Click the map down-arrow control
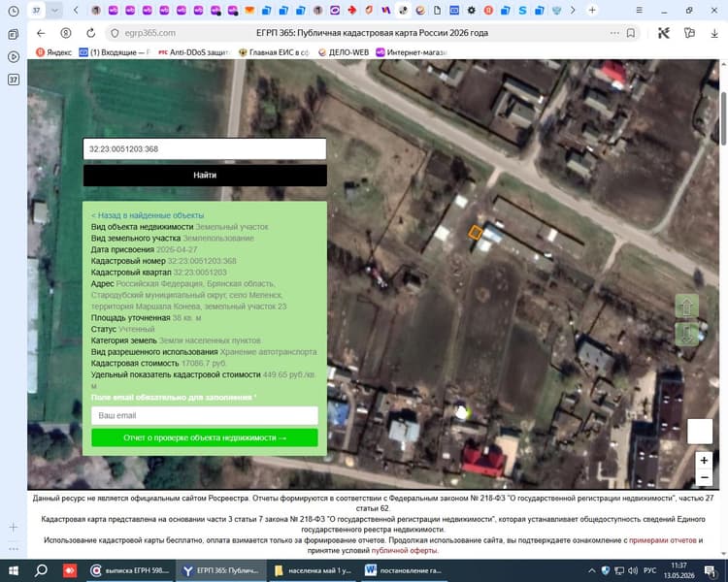The width and height of the screenshot is (728, 582). 686,334
